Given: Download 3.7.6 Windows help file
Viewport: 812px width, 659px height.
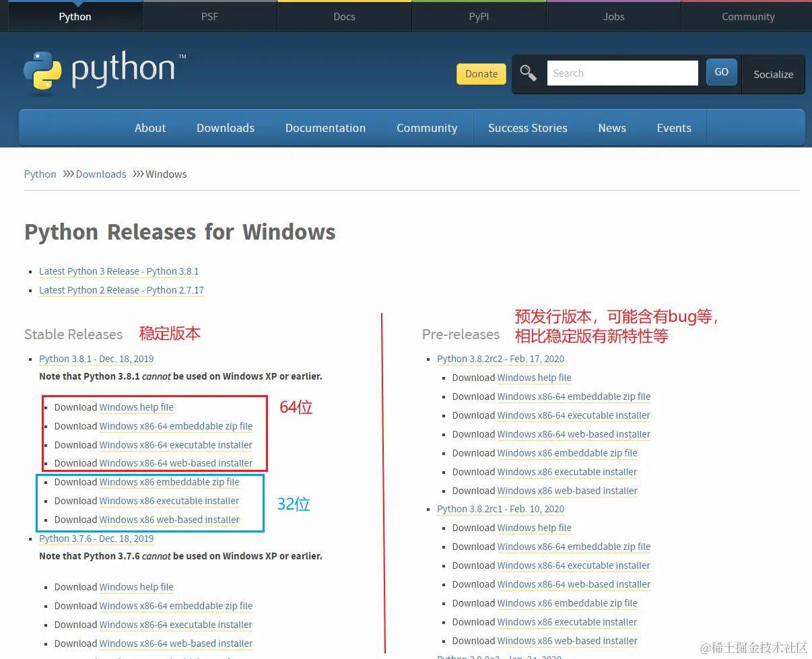Looking at the screenshot, I should click(137, 587).
